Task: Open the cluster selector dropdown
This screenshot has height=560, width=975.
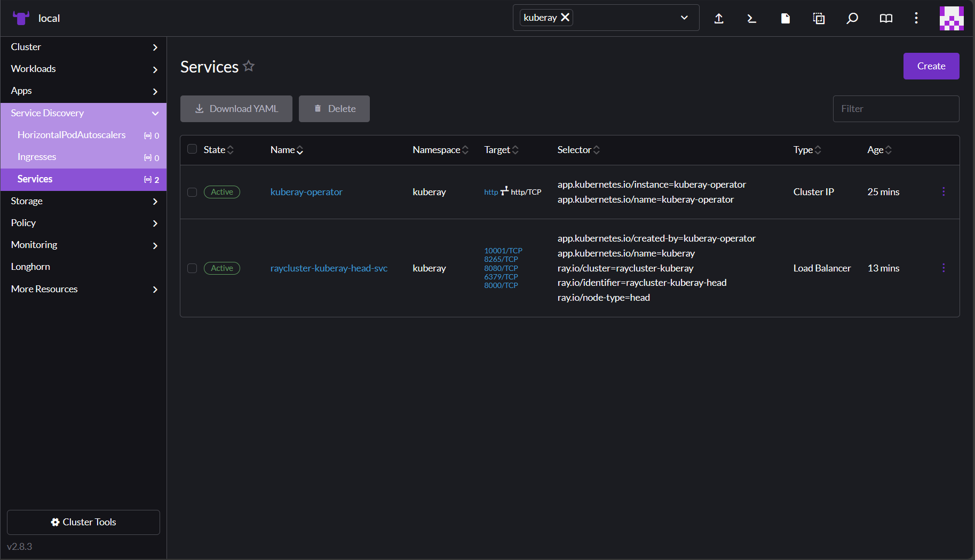Action: 684,18
